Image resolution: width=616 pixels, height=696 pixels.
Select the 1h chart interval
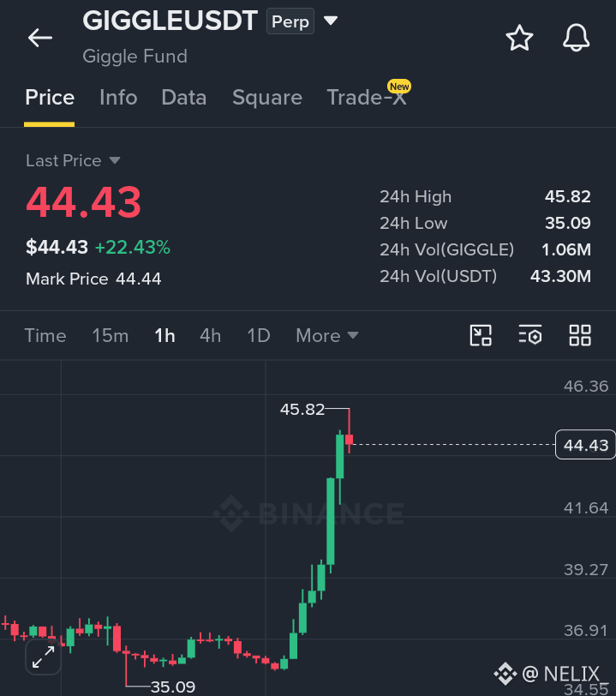click(164, 336)
